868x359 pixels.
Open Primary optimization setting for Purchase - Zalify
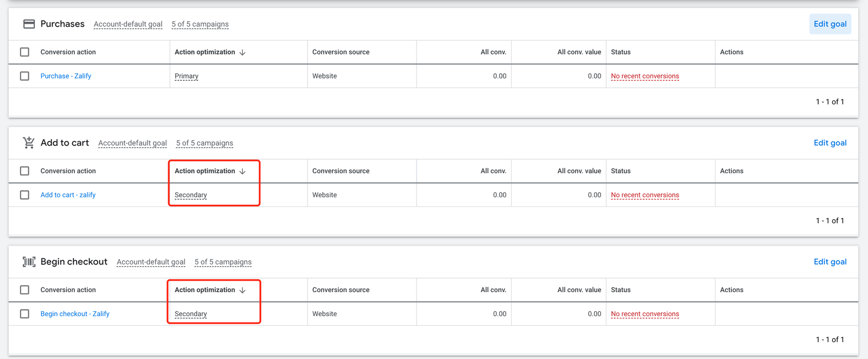tap(186, 76)
